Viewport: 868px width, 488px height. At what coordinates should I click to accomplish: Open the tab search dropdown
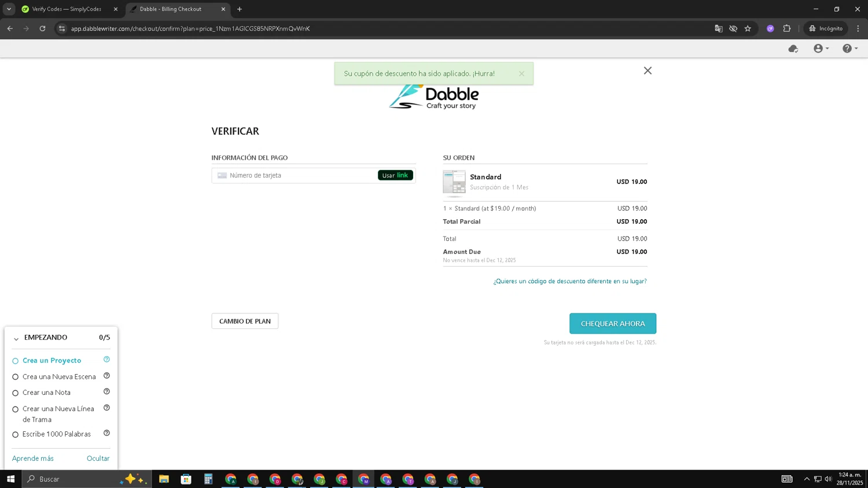pos(9,9)
